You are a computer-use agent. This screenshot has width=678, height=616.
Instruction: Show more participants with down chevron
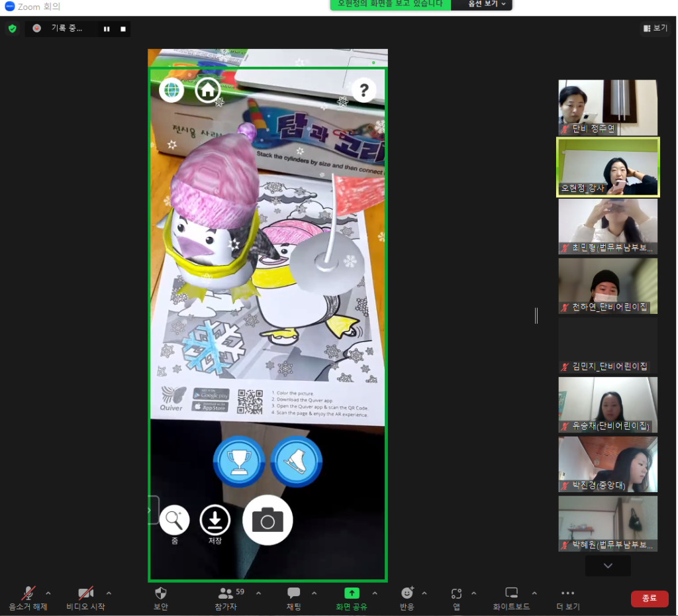[x=608, y=566]
